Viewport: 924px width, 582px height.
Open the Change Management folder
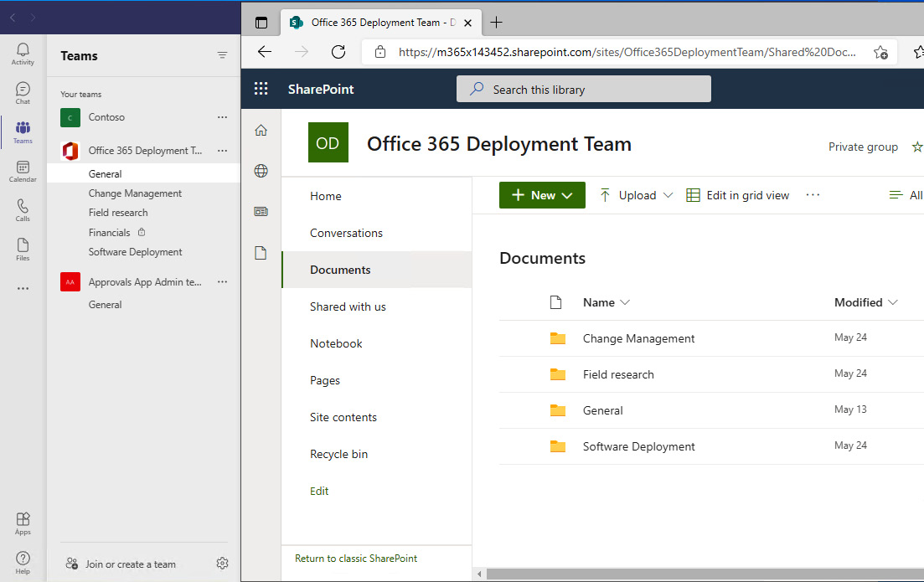pyautogui.click(x=638, y=338)
